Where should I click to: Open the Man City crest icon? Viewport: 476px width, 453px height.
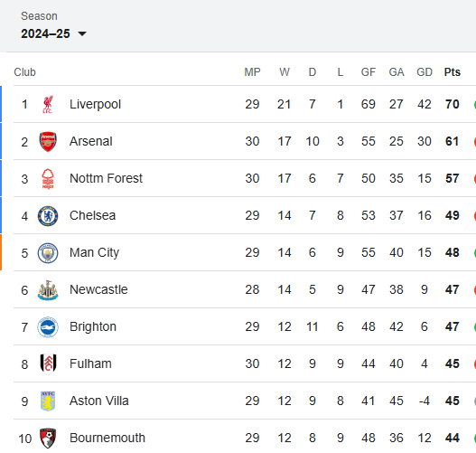48,253
